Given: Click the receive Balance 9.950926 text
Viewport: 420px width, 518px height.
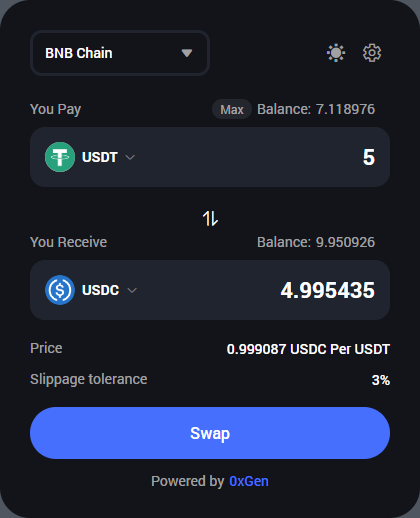Looking at the screenshot, I should [x=316, y=242].
